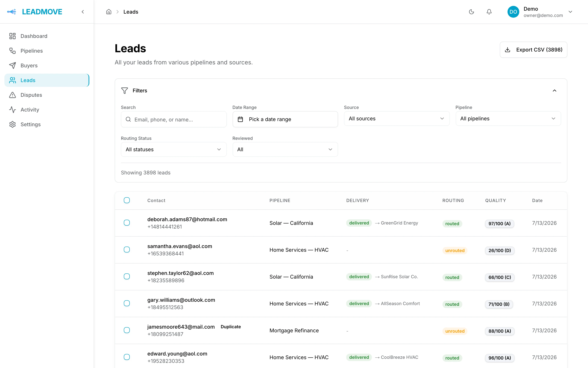
Task: Click the calendar icon in Date Range
Action: [x=240, y=119]
